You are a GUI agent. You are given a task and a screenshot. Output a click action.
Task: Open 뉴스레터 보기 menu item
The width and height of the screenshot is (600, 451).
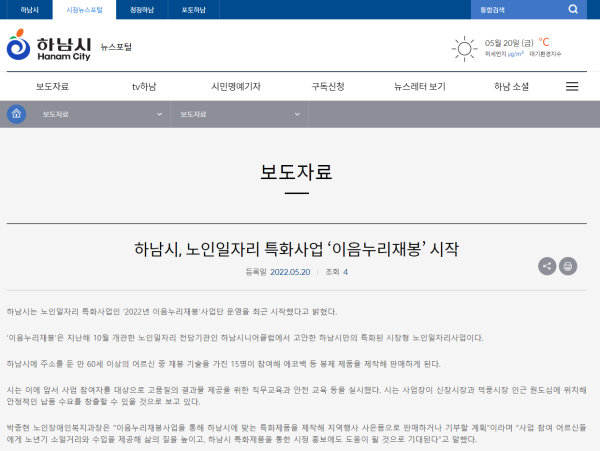(x=420, y=86)
